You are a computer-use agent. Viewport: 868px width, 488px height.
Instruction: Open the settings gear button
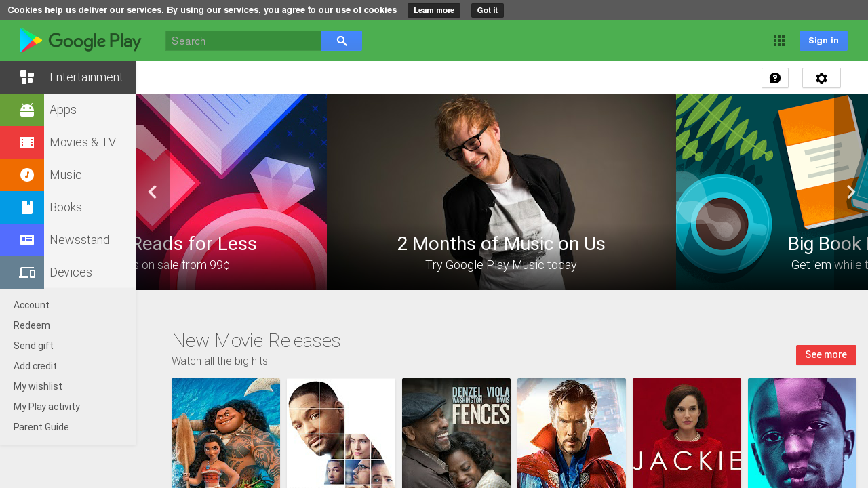(821, 78)
